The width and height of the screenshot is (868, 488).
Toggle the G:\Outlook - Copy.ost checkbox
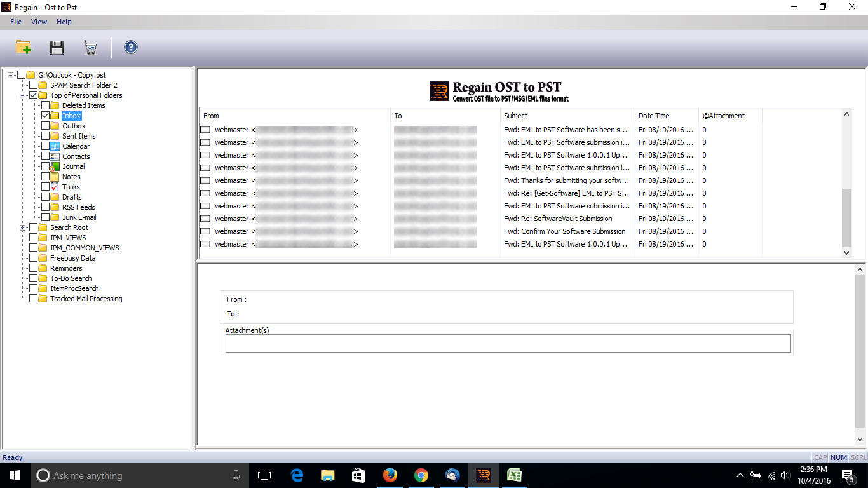tap(22, 75)
